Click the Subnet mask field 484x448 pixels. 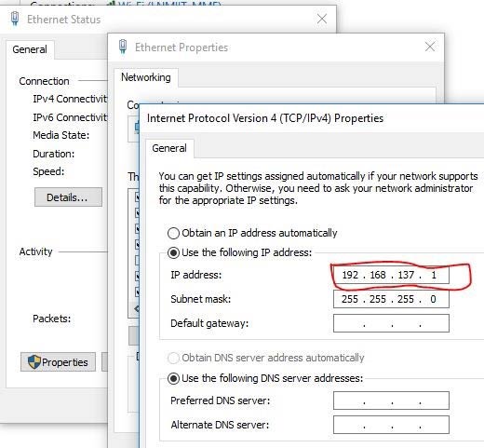click(391, 299)
